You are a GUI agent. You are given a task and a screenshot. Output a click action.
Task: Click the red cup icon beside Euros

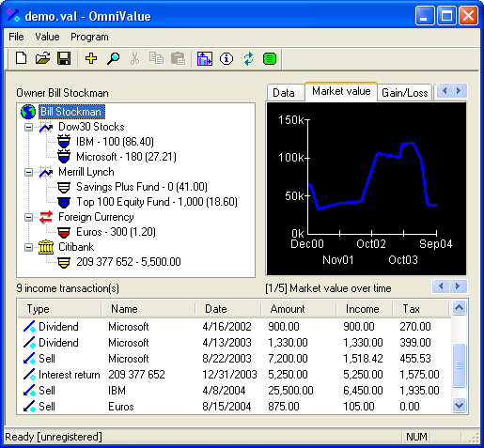tap(64, 232)
